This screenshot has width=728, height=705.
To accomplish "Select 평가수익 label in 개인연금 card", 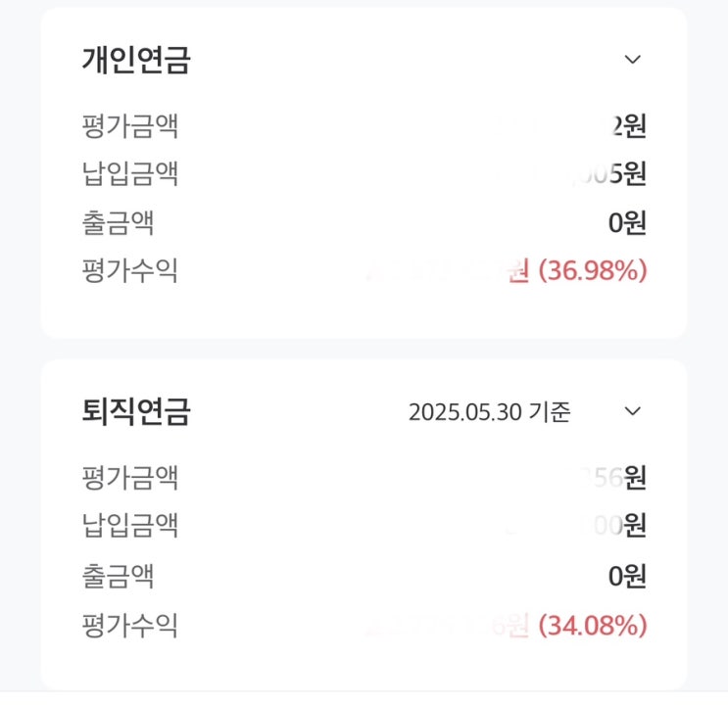I will [x=129, y=270].
